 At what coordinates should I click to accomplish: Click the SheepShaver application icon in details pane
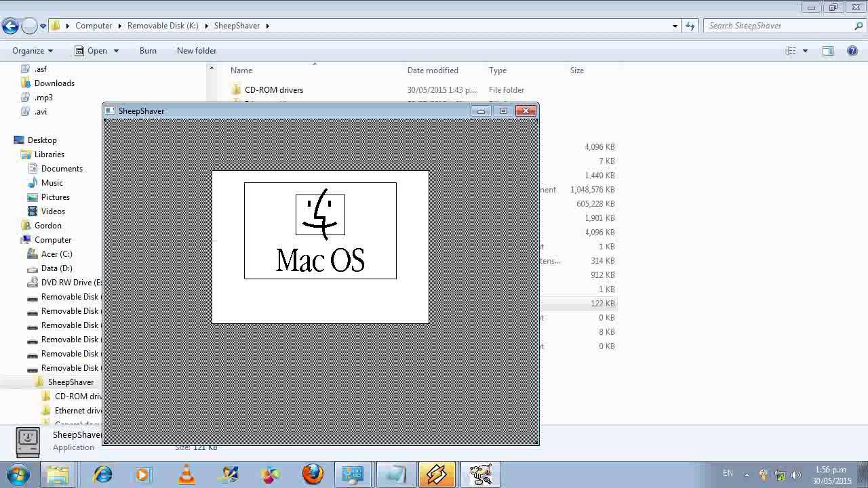(28, 442)
